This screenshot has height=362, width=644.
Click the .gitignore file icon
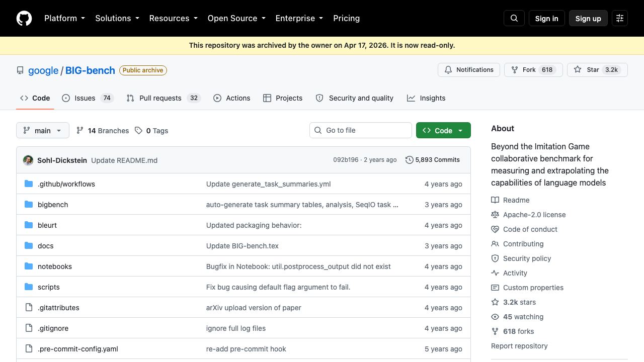29,328
